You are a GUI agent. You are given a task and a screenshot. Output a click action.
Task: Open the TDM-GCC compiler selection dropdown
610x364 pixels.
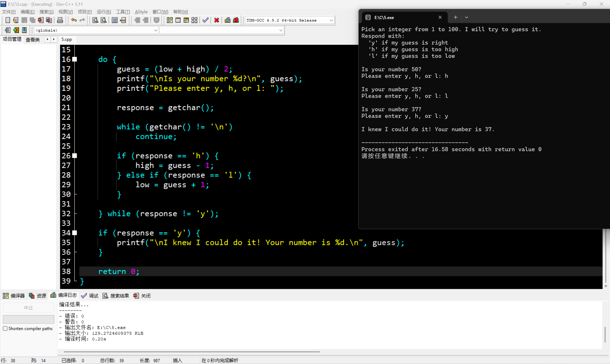331,20
